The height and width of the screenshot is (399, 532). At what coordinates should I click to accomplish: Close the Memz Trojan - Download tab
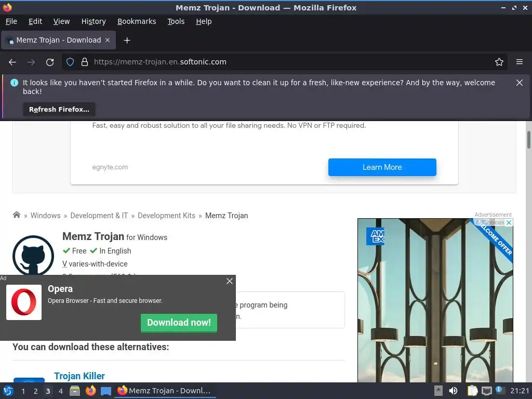point(108,40)
